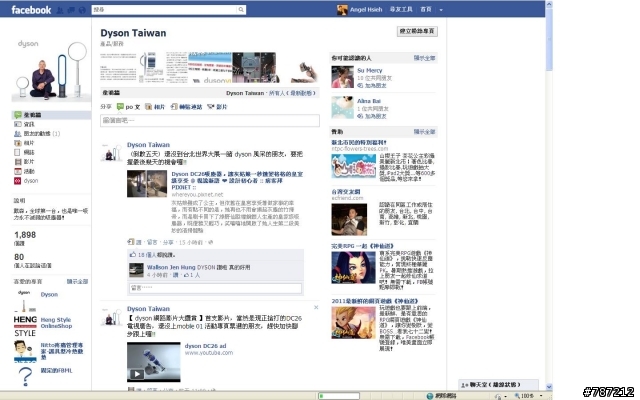Open the Dyson liked page link in sidebar
The height and width of the screenshot is (400, 640).
49,294
